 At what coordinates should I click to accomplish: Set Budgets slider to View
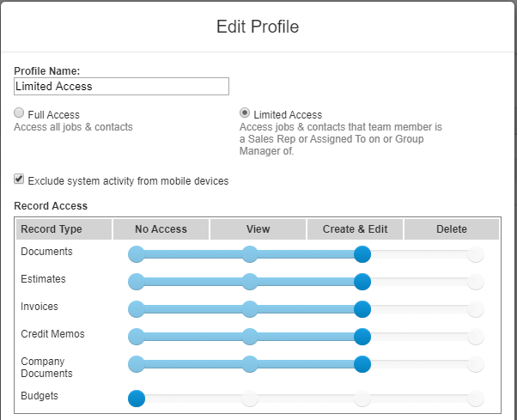249,399
